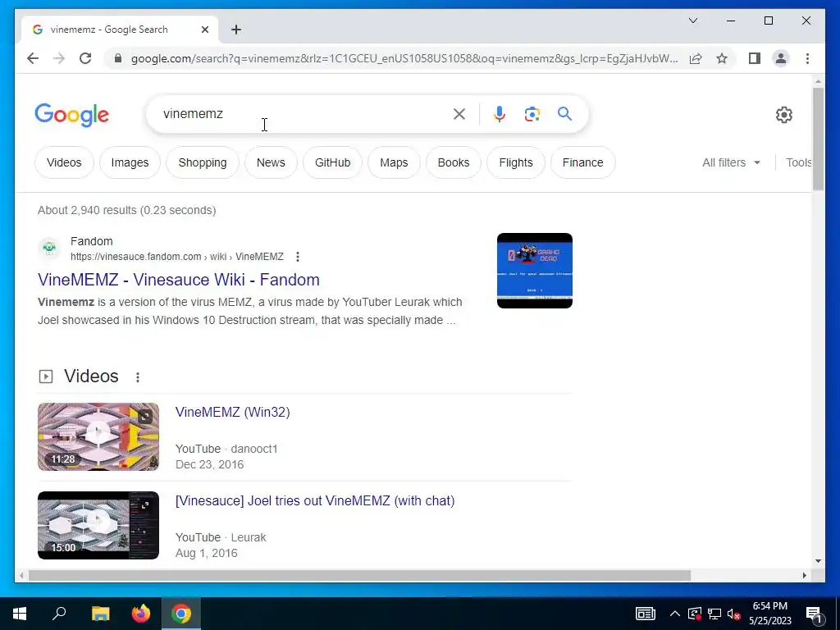The image size is (840, 630).
Task: Open Chrome side panel icon
Action: (755, 58)
